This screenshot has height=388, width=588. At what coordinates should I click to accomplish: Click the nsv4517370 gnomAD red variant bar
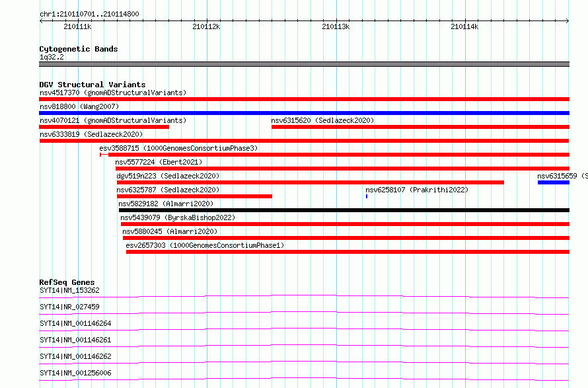tap(304, 99)
